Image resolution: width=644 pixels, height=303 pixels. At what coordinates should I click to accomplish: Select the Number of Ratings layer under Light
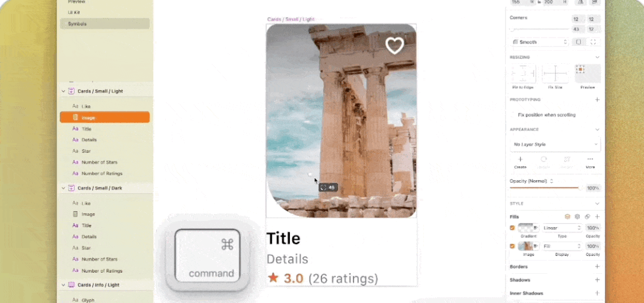point(101,173)
